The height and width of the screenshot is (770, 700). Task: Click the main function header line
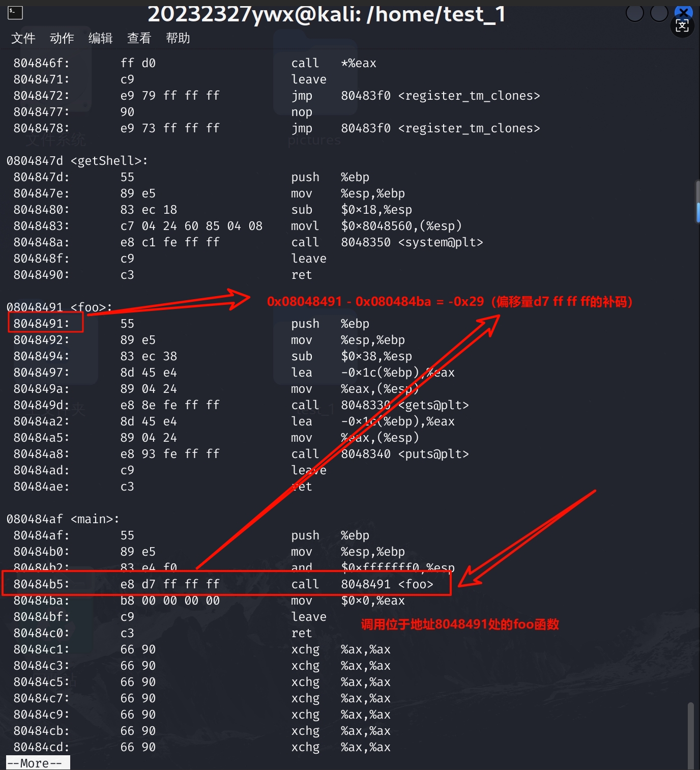tap(63, 519)
